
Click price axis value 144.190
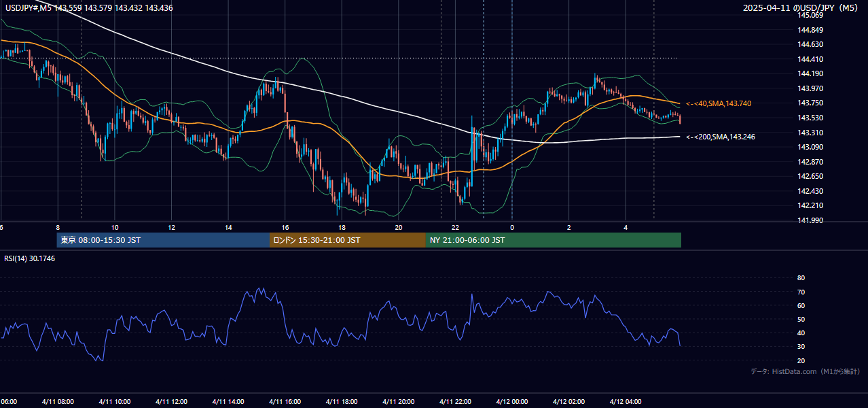click(x=810, y=73)
